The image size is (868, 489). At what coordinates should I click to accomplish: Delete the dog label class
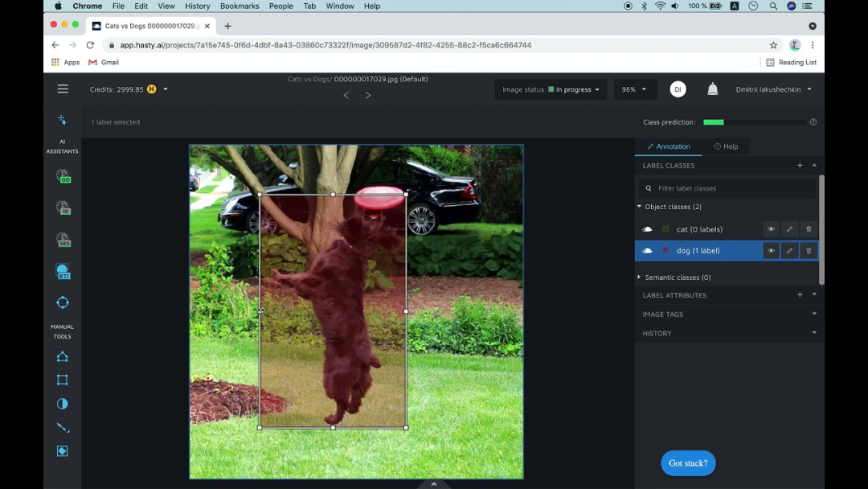pyautogui.click(x=809, y=251)
